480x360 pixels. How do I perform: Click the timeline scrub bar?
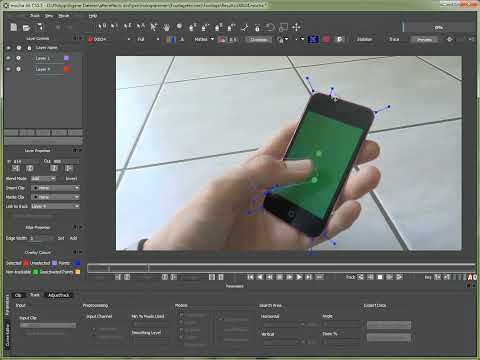tap(281, 267)
